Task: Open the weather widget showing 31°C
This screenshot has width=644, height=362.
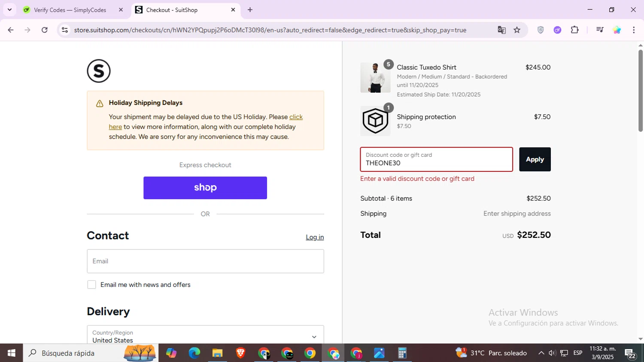Action: 491,353
